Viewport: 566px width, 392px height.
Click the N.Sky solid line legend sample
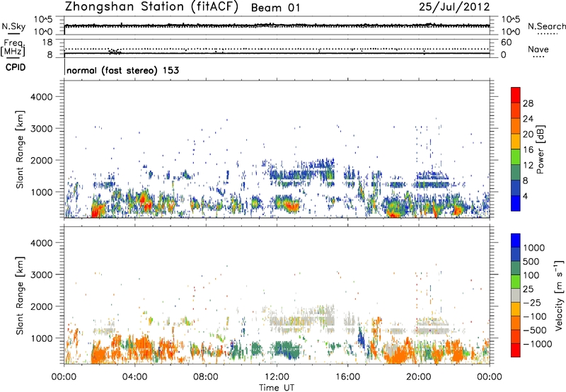point(13,33)
